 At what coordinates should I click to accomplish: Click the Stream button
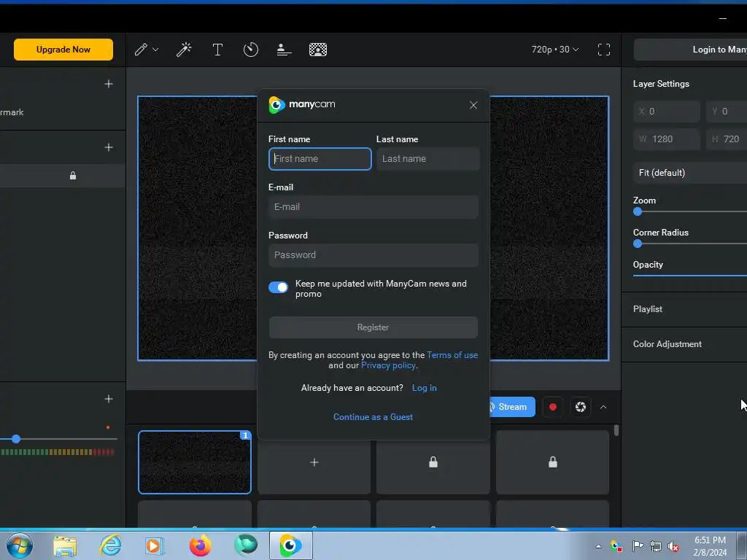(512, 407)
